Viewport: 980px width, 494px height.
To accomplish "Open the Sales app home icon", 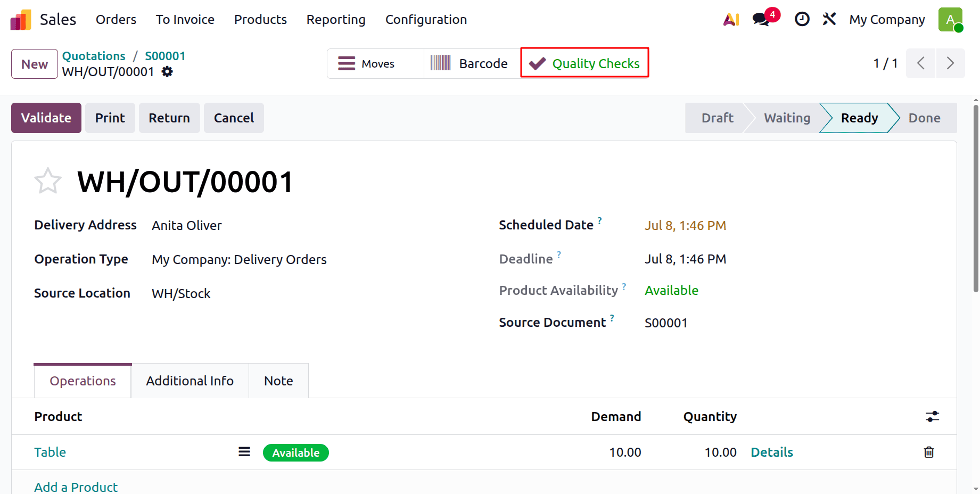I will click(x=21, y=20).
